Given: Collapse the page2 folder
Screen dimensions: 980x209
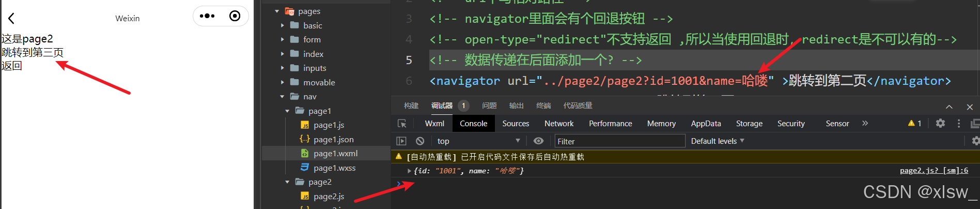Looking at the screenshot, I should coord(287,182).
